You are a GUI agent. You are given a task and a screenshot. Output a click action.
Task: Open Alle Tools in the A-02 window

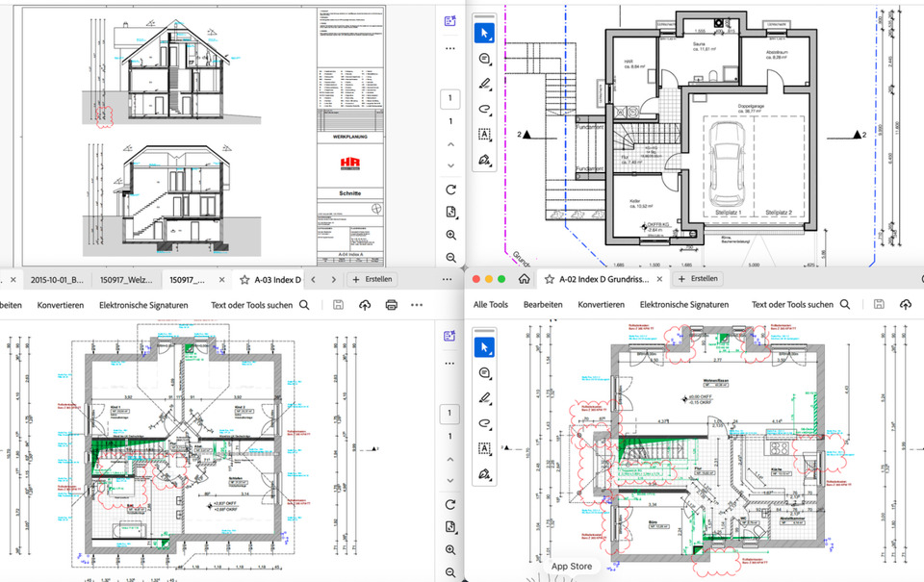[491, 305]
